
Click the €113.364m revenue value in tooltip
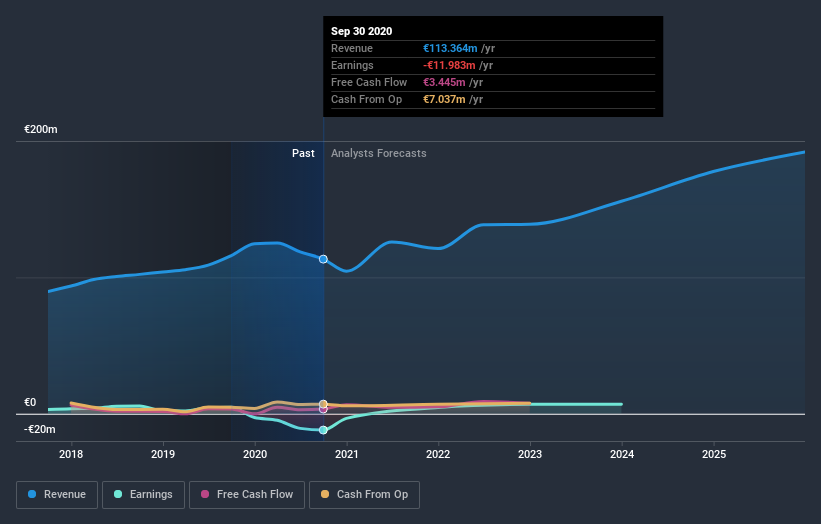point(450,48)
